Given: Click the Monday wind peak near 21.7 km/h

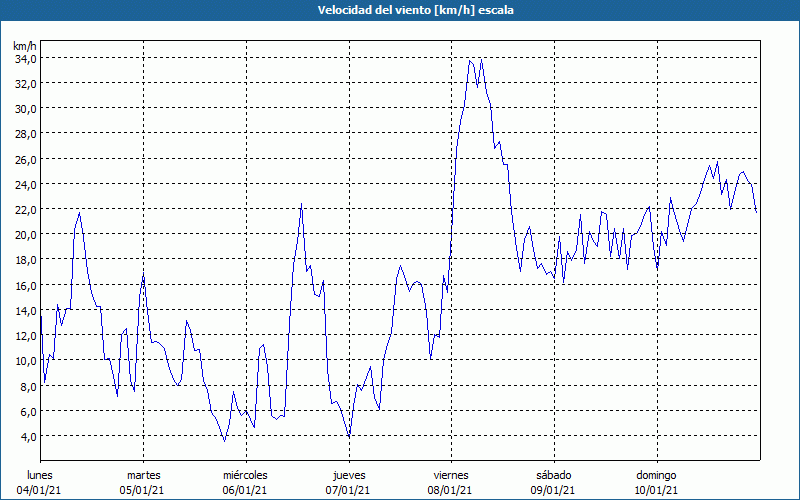Looking at the screenshot, I should (80, 213).
